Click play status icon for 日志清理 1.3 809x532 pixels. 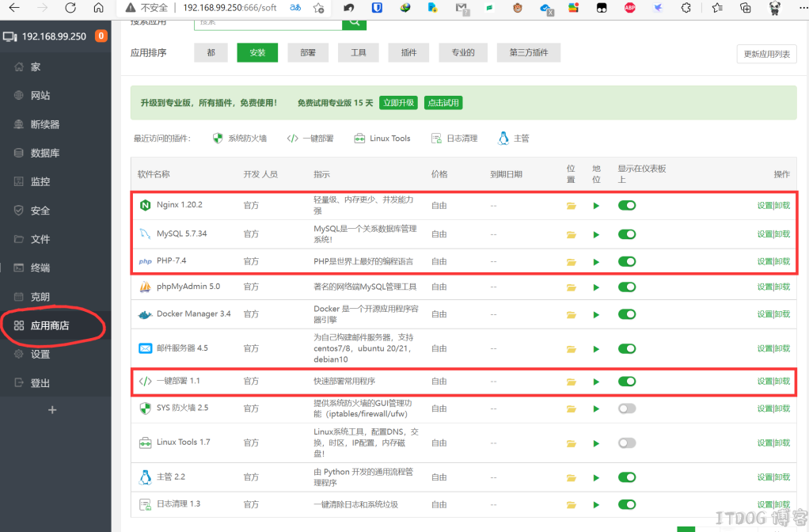click(596, 505)
